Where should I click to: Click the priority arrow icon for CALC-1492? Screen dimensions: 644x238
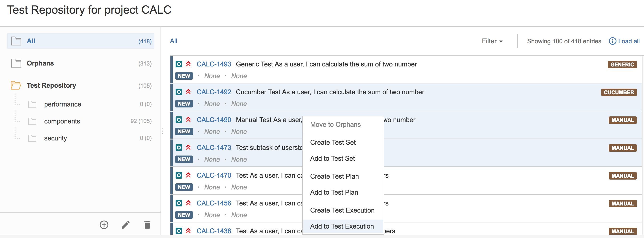coord(188,92)
